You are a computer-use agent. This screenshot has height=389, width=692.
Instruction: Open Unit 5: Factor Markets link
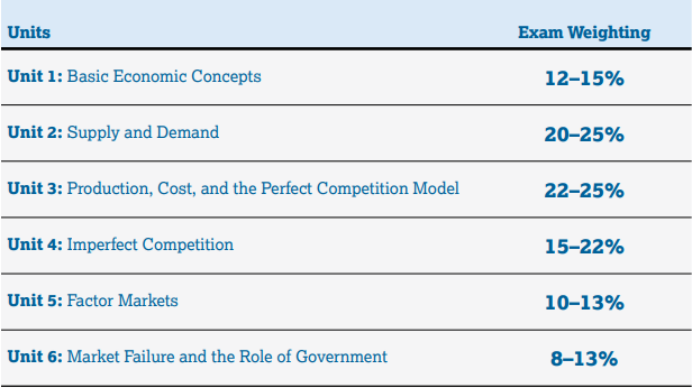pos(93,301)
